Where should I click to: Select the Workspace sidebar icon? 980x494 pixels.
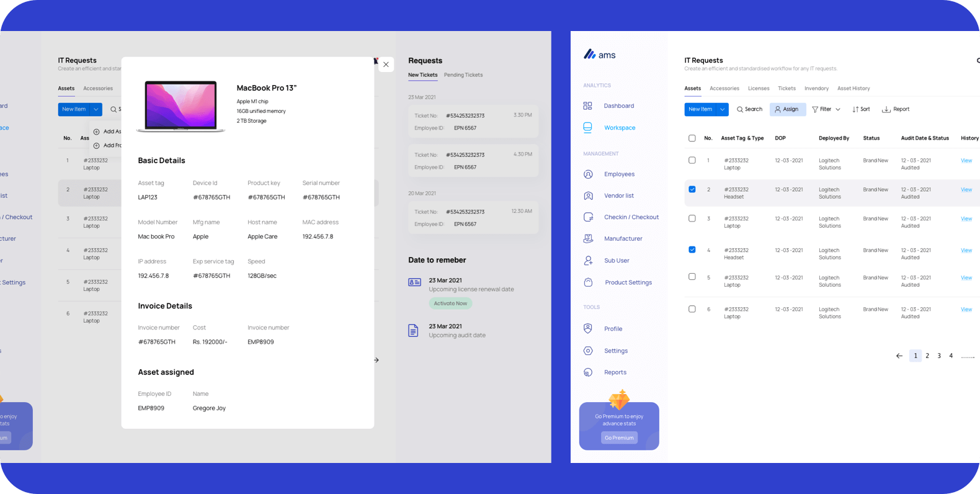pos(587,128)
